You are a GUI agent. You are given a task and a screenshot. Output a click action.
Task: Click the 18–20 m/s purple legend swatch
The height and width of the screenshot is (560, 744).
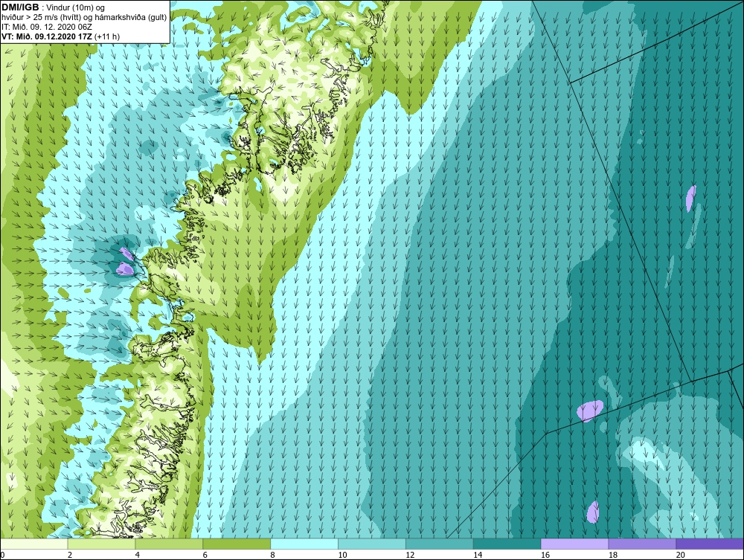coord(642,544)
